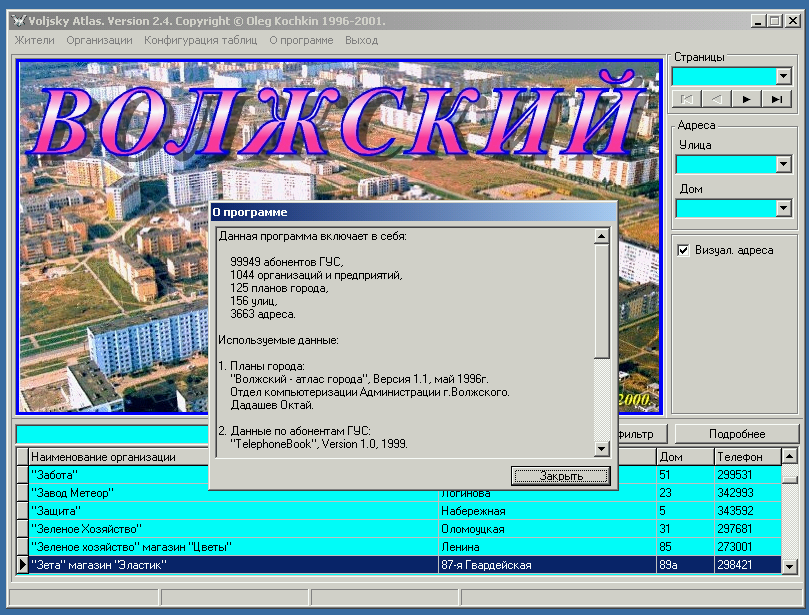Open the Организации menu
The image size is (809, 615).
coord(99,40)
